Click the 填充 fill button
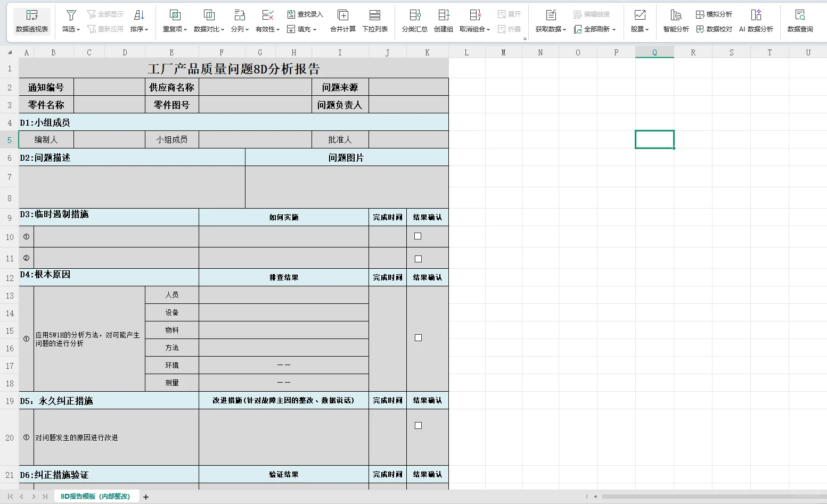This screenshot has height=504, width=827. click(x=301, y=29)
